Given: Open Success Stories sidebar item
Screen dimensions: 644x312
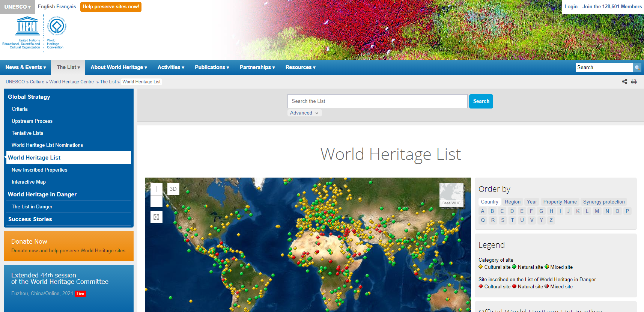Looking at the screenshot, I should pyautogui.click(x=68, y=219).
